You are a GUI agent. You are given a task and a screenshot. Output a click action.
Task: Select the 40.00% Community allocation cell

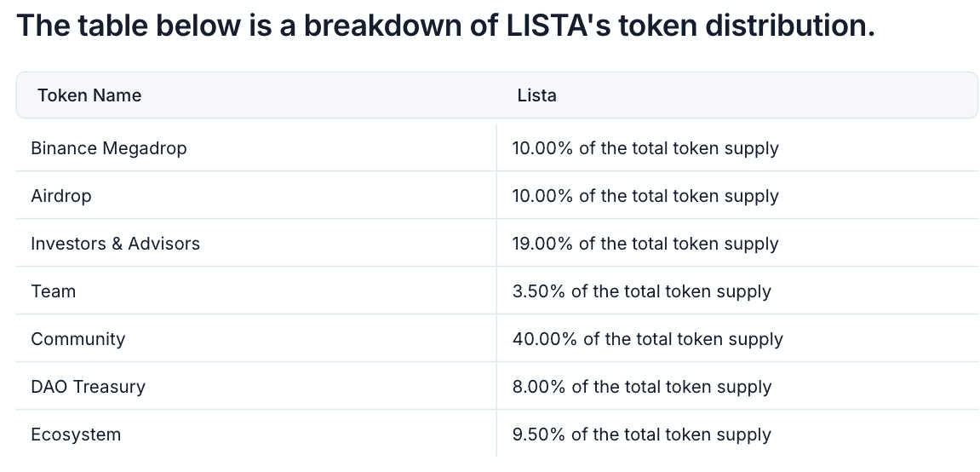click(647, 339)
